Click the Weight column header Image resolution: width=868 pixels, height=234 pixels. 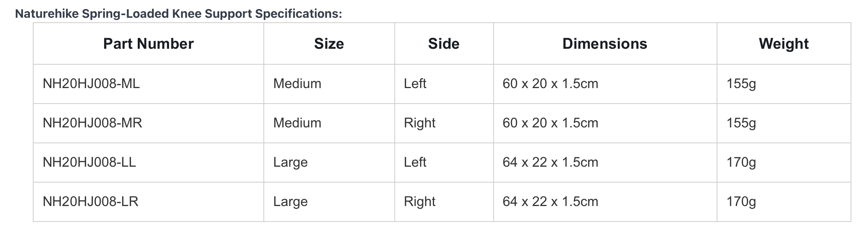click(x=784, y=44)
